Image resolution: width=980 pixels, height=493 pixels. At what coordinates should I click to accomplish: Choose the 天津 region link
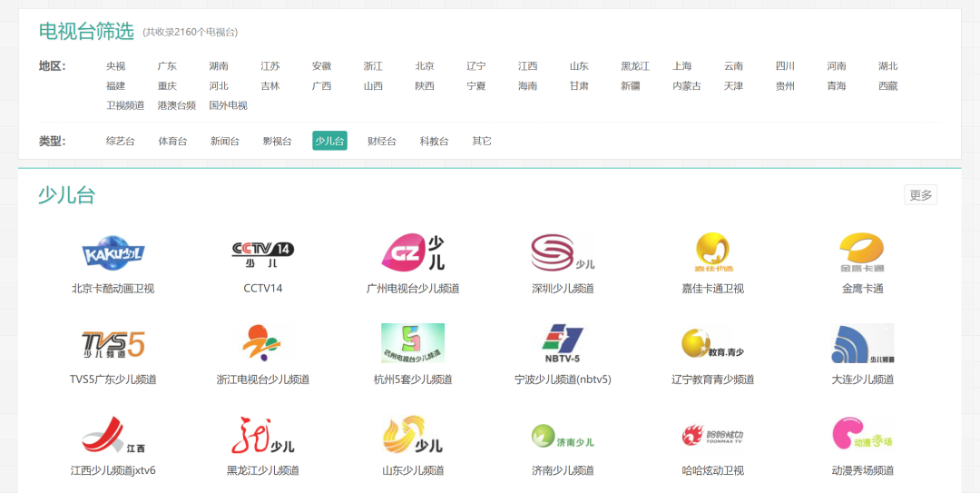coord(734,86)
